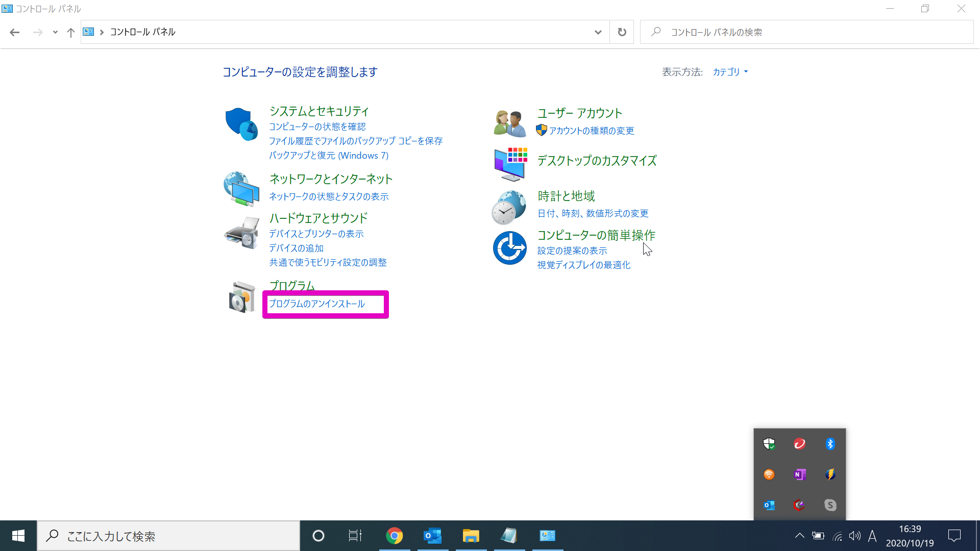Image resolution: width=980 pixels, height=551 pixels.
Task: Open the System and Security shield icon
Action: [x=241, y=124]
